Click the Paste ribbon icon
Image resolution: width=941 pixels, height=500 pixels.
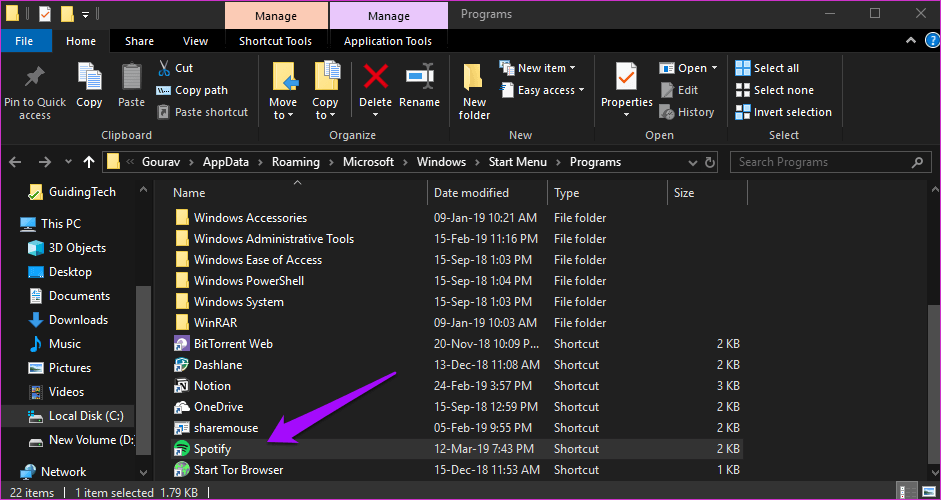tap(131, 77)
